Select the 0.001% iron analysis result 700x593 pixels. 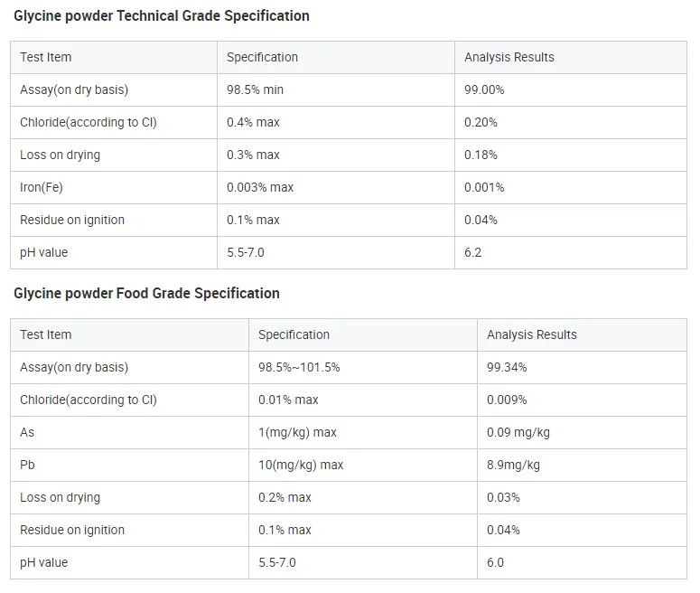point(484,188)
